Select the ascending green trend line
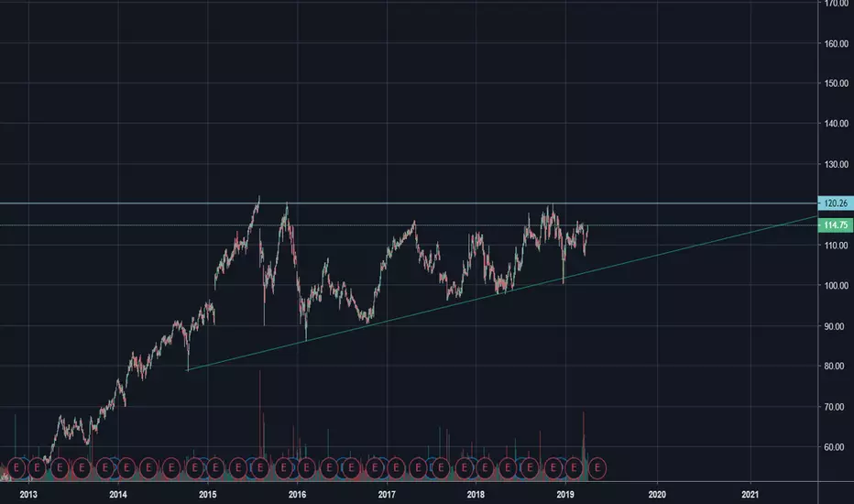Screen dimensions: 854x504 point(501,293)
